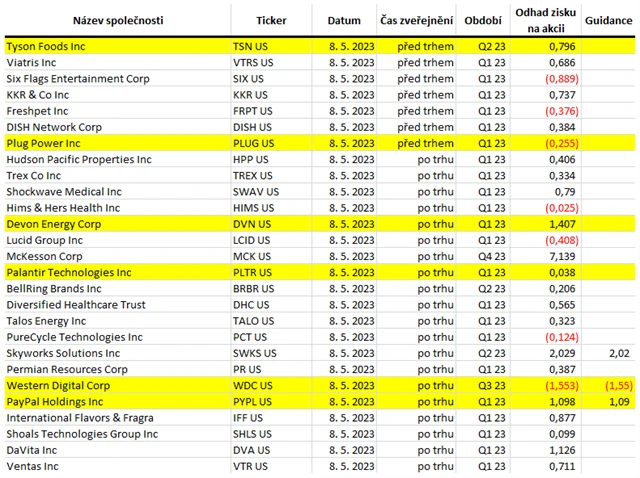Select PayPal estimate '1,098'
The height and width of the screenshot is (478, 640).
tap(562, 402)
